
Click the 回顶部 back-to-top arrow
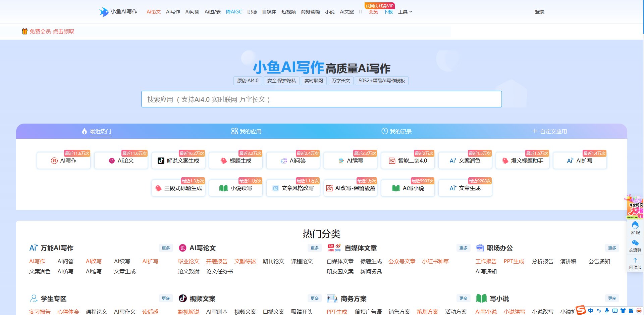[635, 263]
